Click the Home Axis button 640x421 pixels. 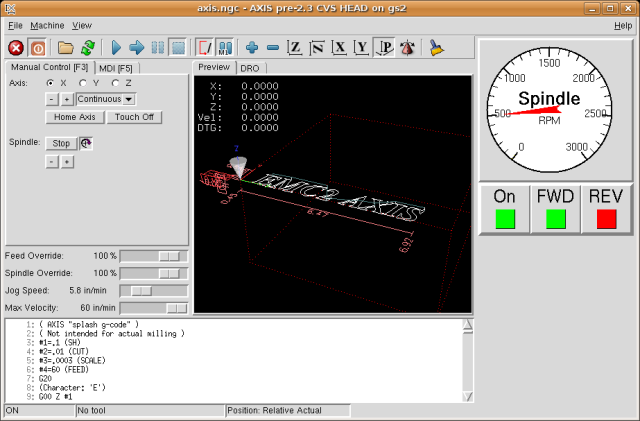pos(75,117)
